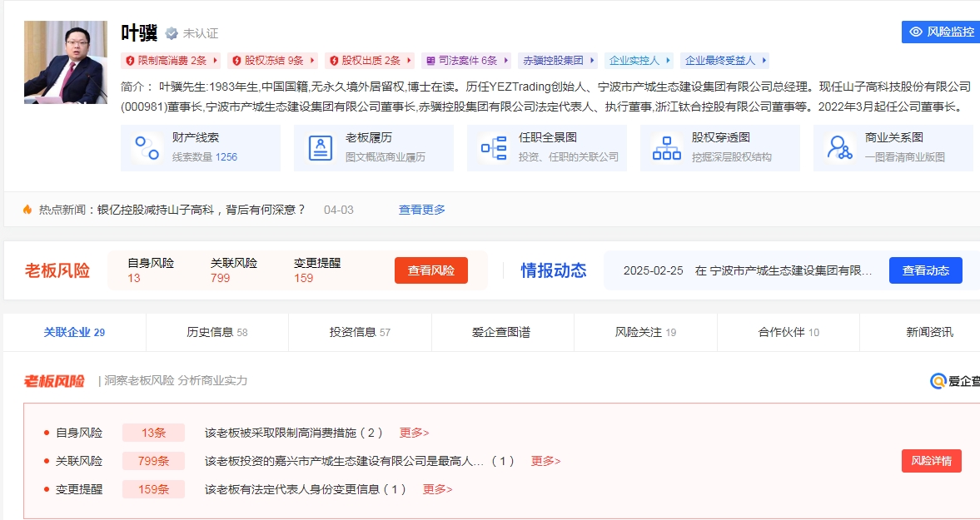Expand the 赤骥控股集团 tag arrow
This screenshot has height=520, width=980.
pyautogui.click(x=591, y=61)
